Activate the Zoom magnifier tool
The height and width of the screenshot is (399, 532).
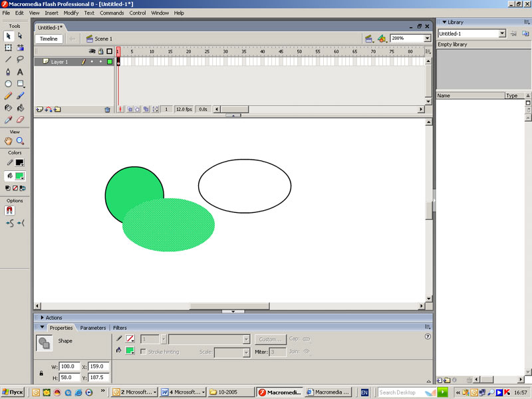click(x=21, y=141)
